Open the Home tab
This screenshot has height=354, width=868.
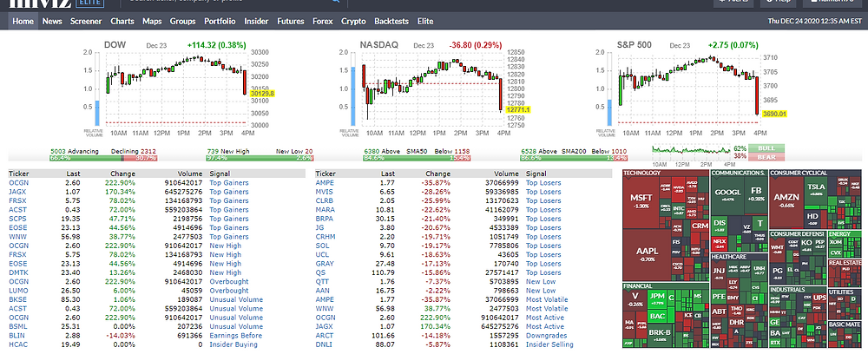pyautogui.click(x=23, y=21)
